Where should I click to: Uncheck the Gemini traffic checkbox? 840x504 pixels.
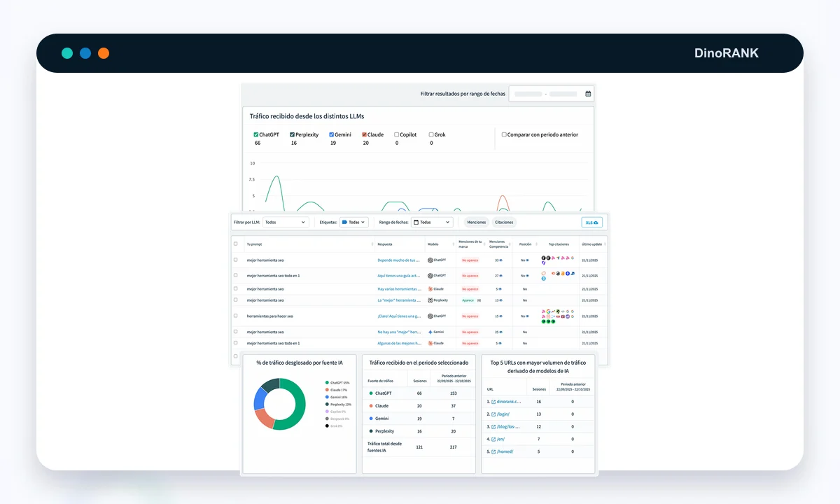click(332, 134)
